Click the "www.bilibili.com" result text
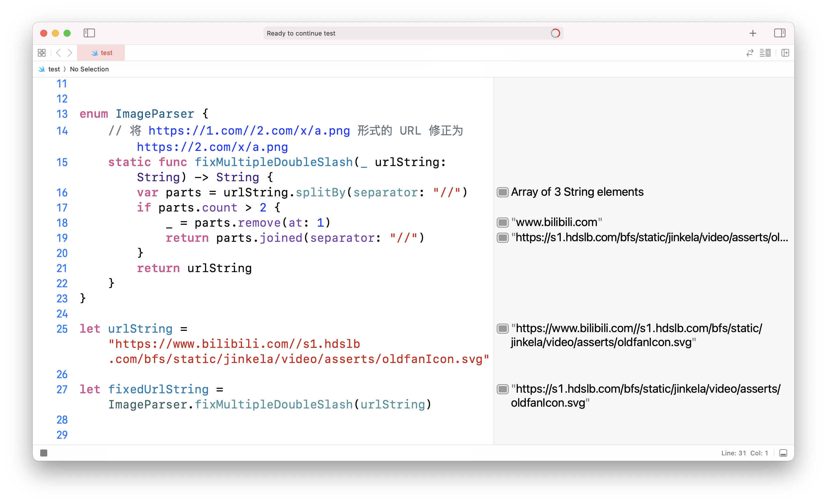827x504 pixels. tap(556, 222)
